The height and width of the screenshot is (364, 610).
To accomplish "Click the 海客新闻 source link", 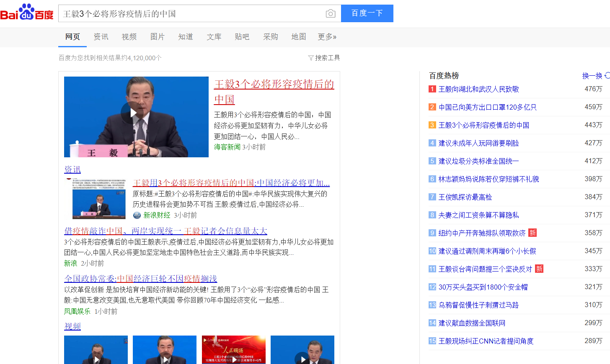I will (227, 147).
